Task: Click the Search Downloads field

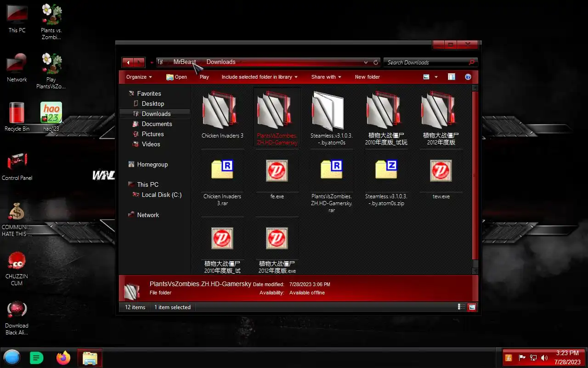Action: (425, 62)
